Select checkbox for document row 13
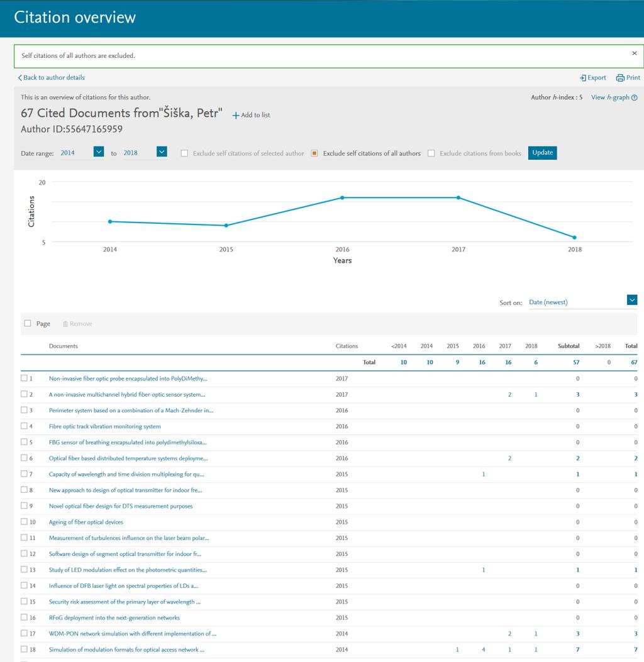The width and height of the screenshot is (644, 662). [x=24, y=570]
